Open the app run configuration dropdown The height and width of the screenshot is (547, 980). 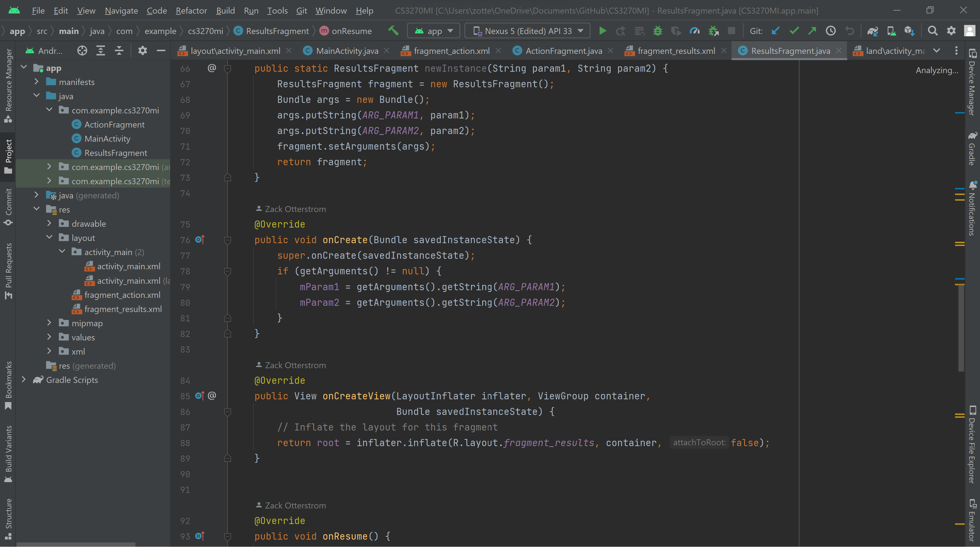[434, 31]
